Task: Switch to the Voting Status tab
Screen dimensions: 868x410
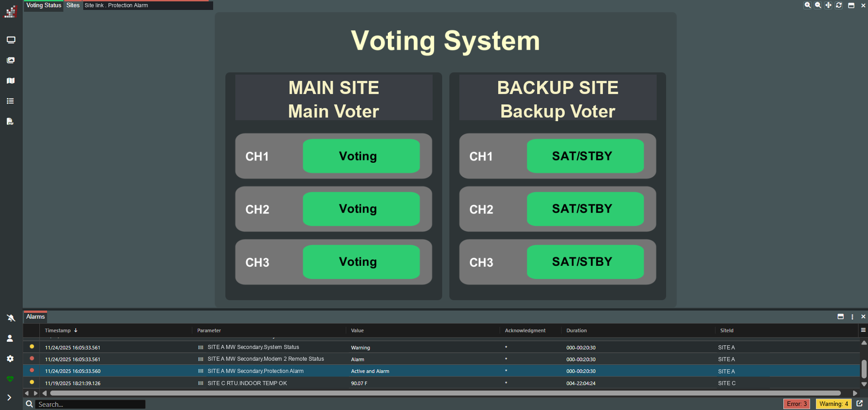Action: tap(43, 5)
